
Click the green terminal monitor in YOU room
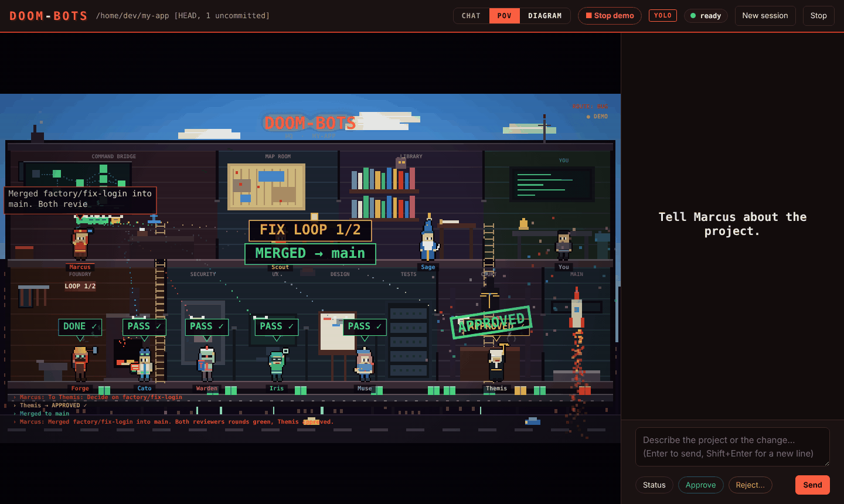(552, 184)
